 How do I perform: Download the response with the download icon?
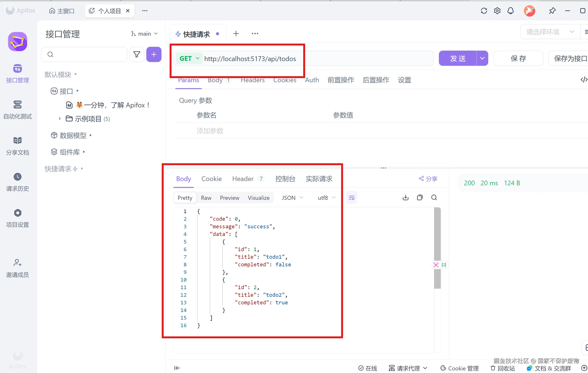pyautogui.click(x=405, y=197)
